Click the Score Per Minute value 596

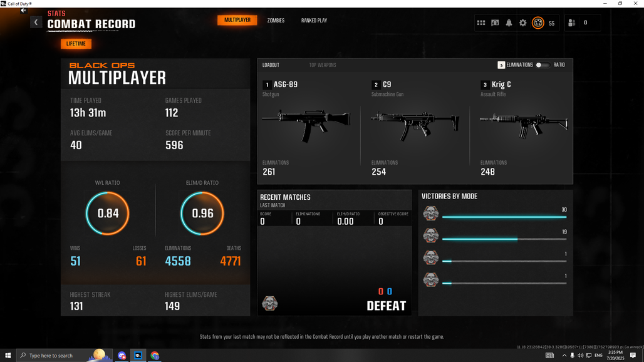tap(174, 145)
